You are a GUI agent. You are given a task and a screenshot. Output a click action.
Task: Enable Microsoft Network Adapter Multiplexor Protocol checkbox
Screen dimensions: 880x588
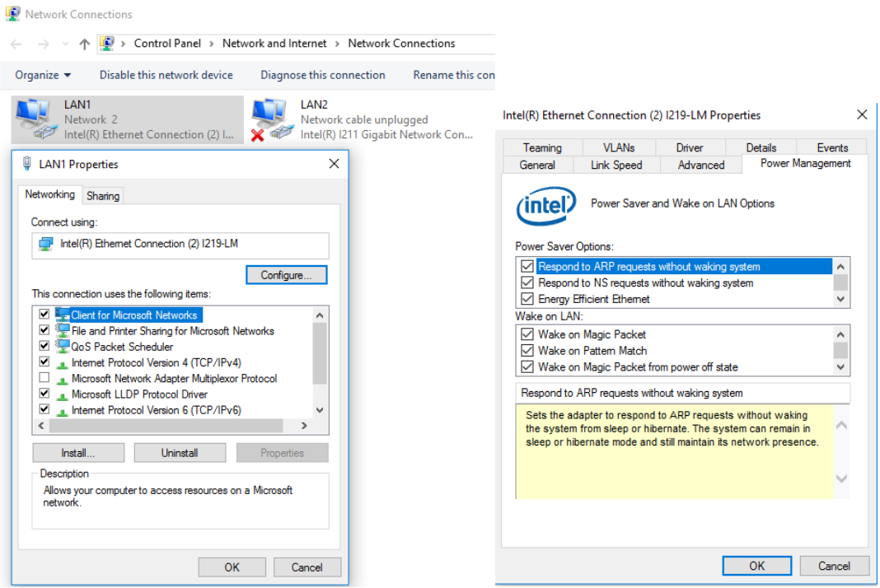tap(44, 379)
